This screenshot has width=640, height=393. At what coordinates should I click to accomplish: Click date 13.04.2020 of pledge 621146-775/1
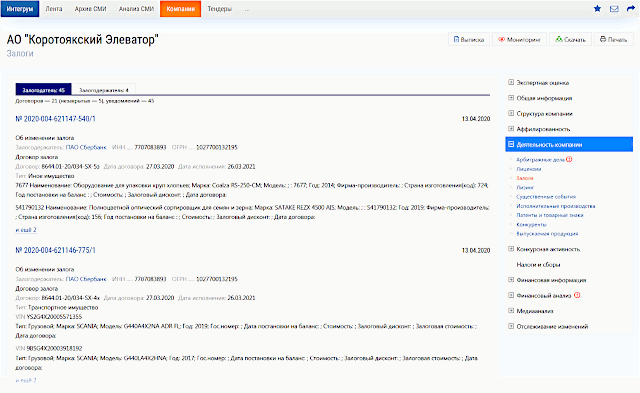[x=476, y=251]
